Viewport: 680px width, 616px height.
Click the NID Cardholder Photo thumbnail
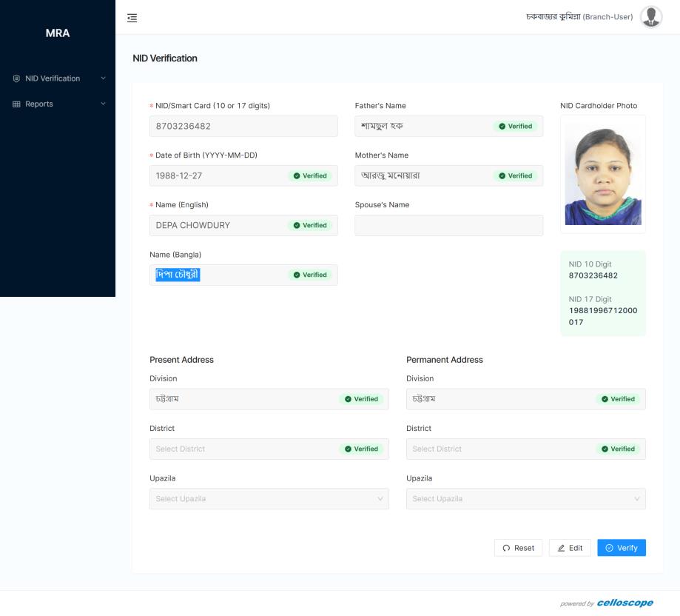(602, 175)
